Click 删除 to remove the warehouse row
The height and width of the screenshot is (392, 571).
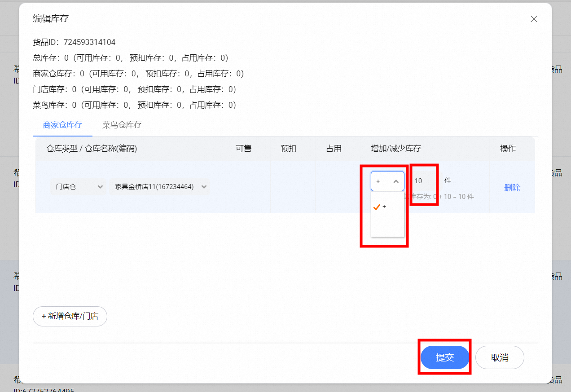(x=512, y=188)
